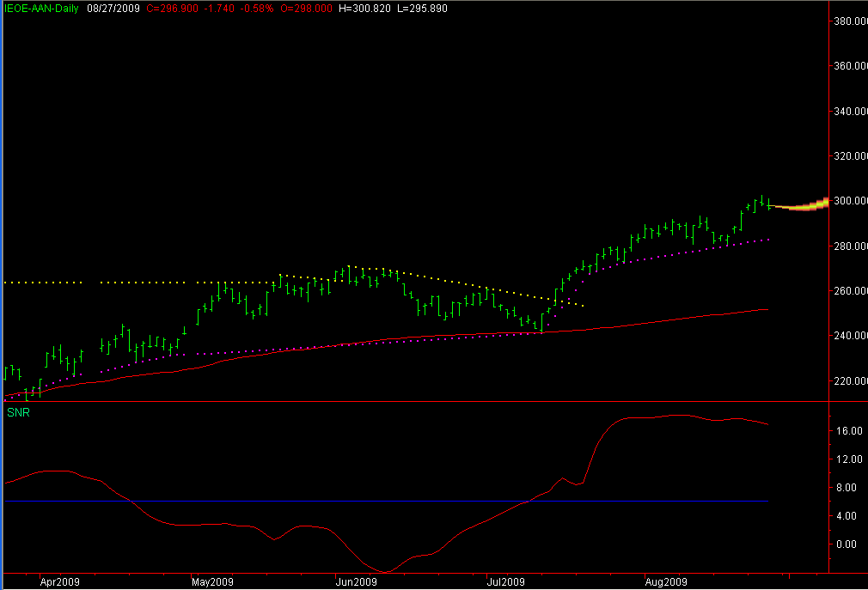Screen dimensions: 868x590
Task: Select the Jun2009 date axis label
Action: tap(356, 581)
